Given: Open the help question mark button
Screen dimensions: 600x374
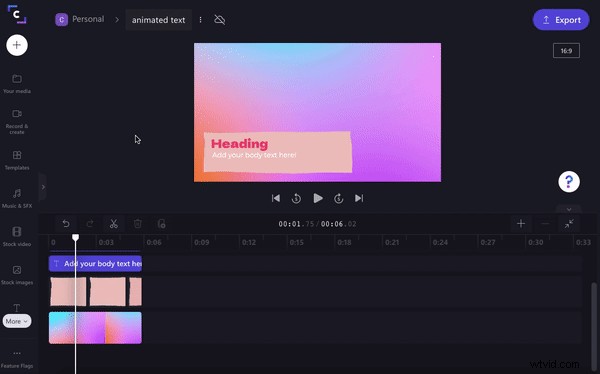Looking at the screenshot, I should (x=569, y=181).
